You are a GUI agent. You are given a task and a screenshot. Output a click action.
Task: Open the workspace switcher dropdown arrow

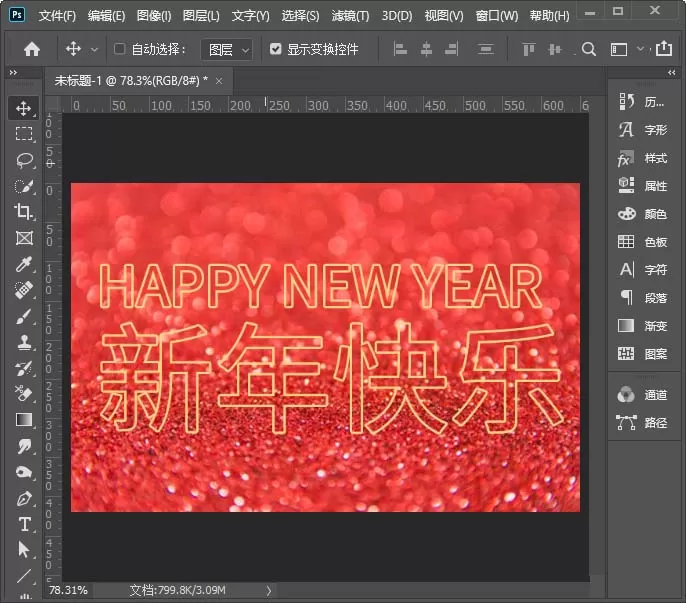[640, 49]
